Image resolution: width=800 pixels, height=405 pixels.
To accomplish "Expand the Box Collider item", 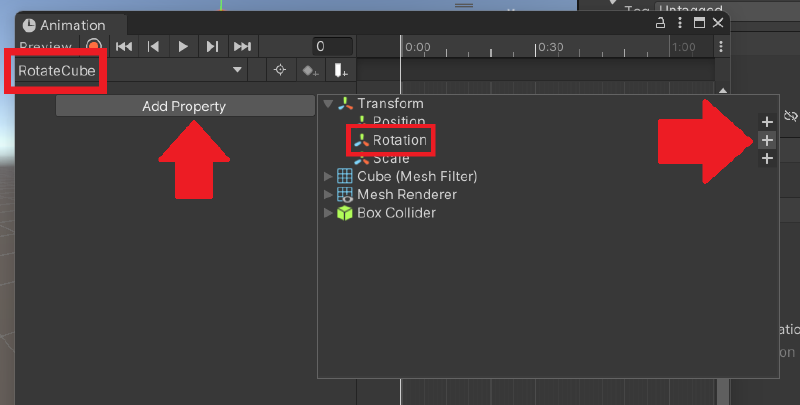I will (328, 213).
